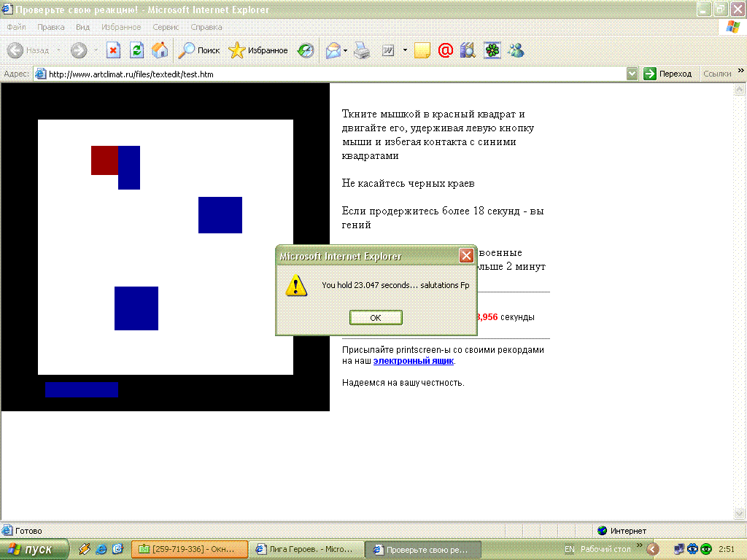
Task: Open the Messenger people icon
Action: (516, 50)
